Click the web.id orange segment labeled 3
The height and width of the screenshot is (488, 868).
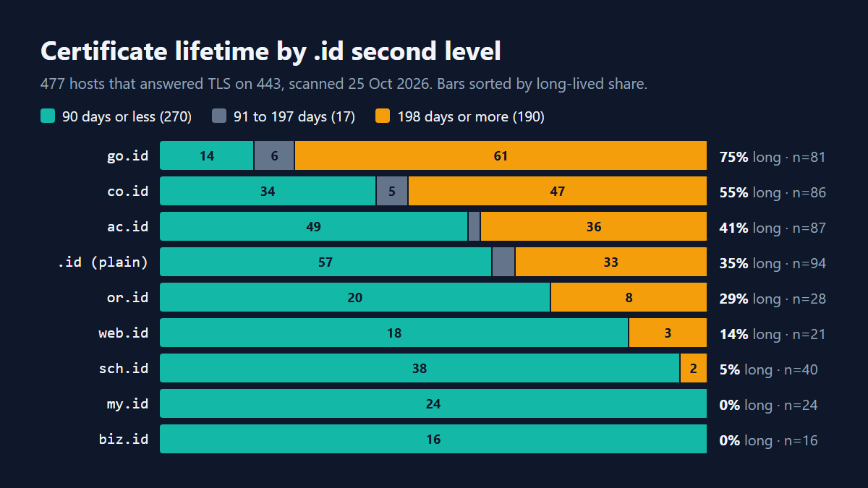coord(668,333)
